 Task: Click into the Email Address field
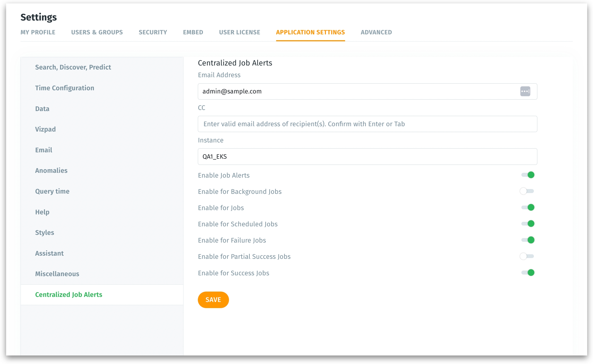tap(367, 91)
